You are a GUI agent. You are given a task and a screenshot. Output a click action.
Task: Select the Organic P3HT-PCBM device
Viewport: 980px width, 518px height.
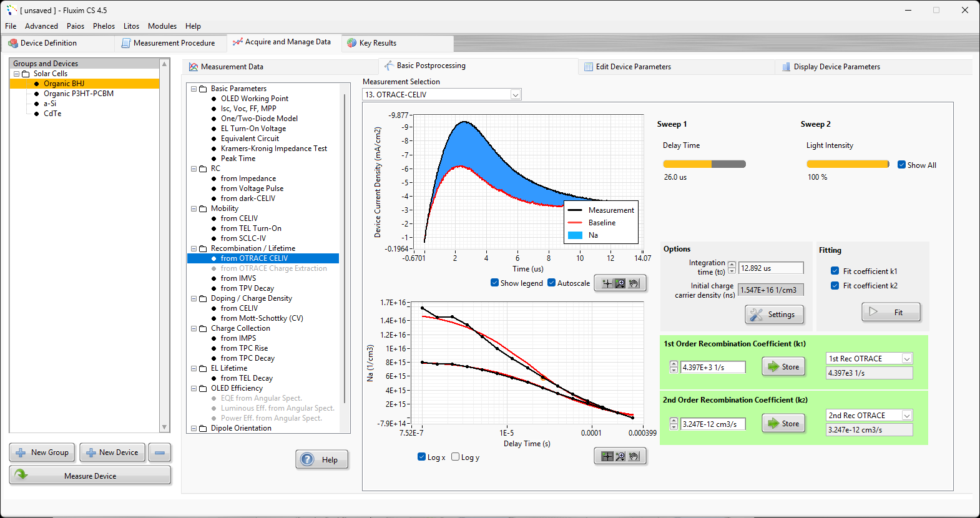click(x=79, y=94)
